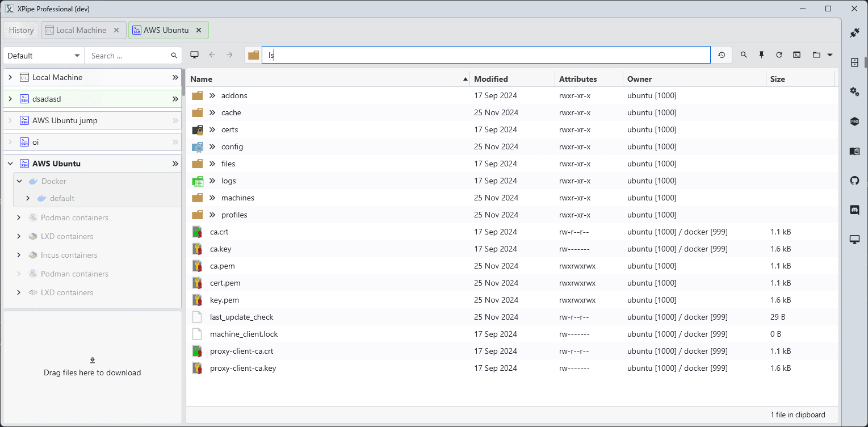Image resolution: width=868 pixels, height=427 pixels.
Task: Collapse the AWS Ubuntu tree entry
Action: pos(10,164)
